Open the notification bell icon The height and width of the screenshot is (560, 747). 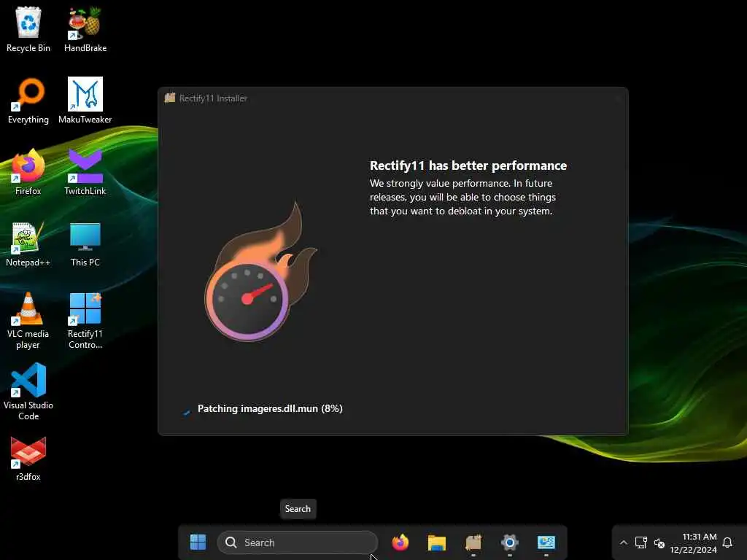pyautogui.click(x=727, y=542)
